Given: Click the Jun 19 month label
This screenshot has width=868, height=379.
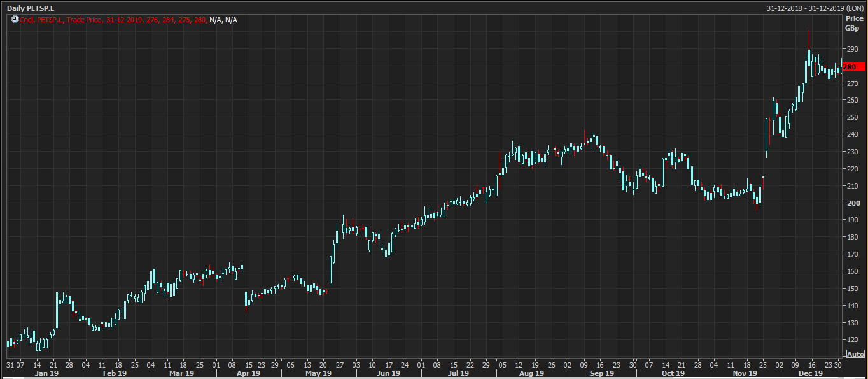Looking at the screenshot, I should click(388, 374).
